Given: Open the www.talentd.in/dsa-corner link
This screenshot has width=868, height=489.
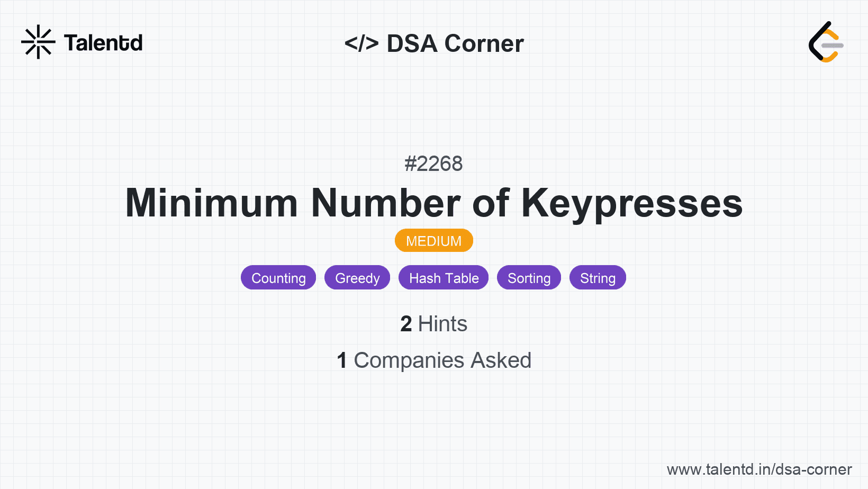Looking at the screenshot, I should coord(759,469).
